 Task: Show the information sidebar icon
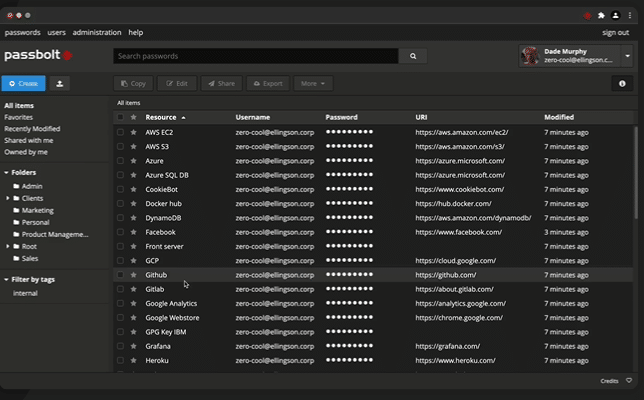coord(622,84)
